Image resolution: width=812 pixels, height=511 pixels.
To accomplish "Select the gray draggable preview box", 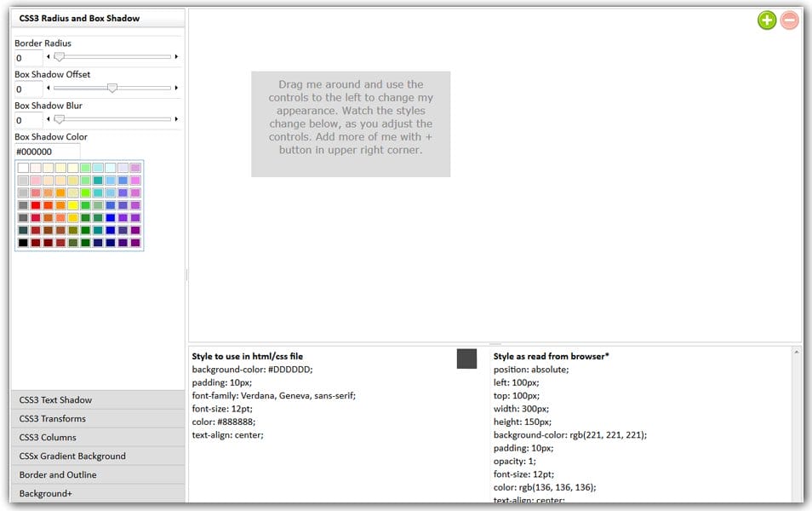I will pyautogui.click(x=350, y=123).
